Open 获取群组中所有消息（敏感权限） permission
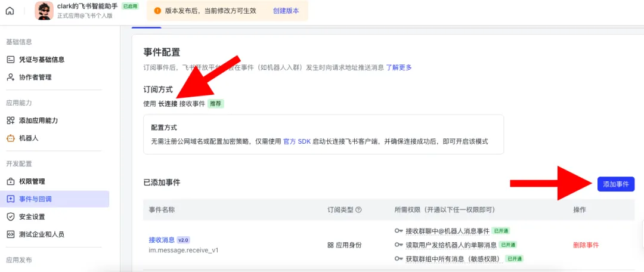This screenshot has width=644, height=272. coord(454,259)
